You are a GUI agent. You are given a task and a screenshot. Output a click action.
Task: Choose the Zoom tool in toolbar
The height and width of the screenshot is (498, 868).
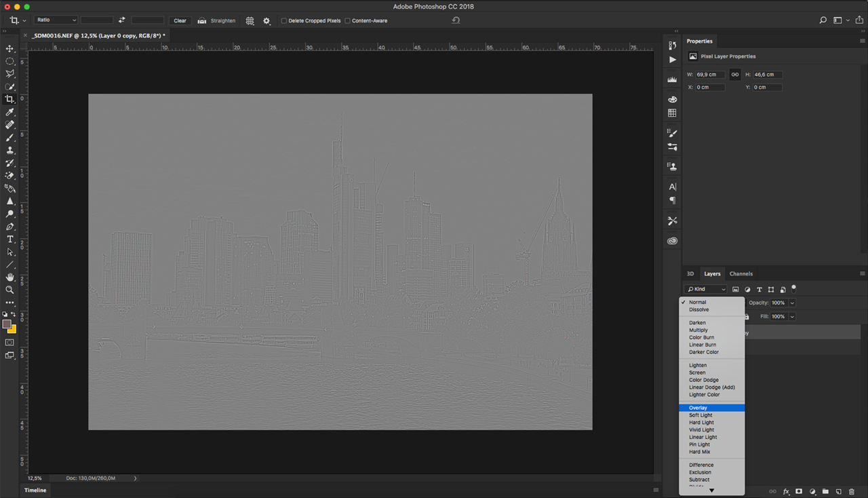pyautogui.click(x=9, y=290)
